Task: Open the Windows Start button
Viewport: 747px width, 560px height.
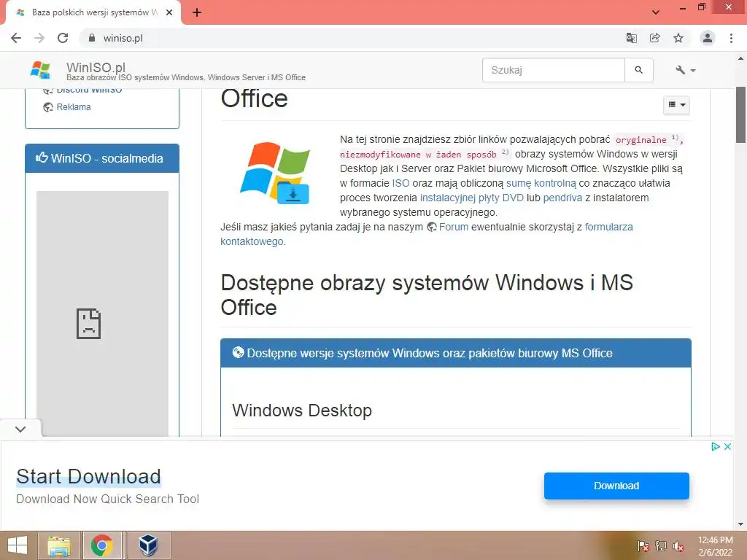Action: [18, 545]
